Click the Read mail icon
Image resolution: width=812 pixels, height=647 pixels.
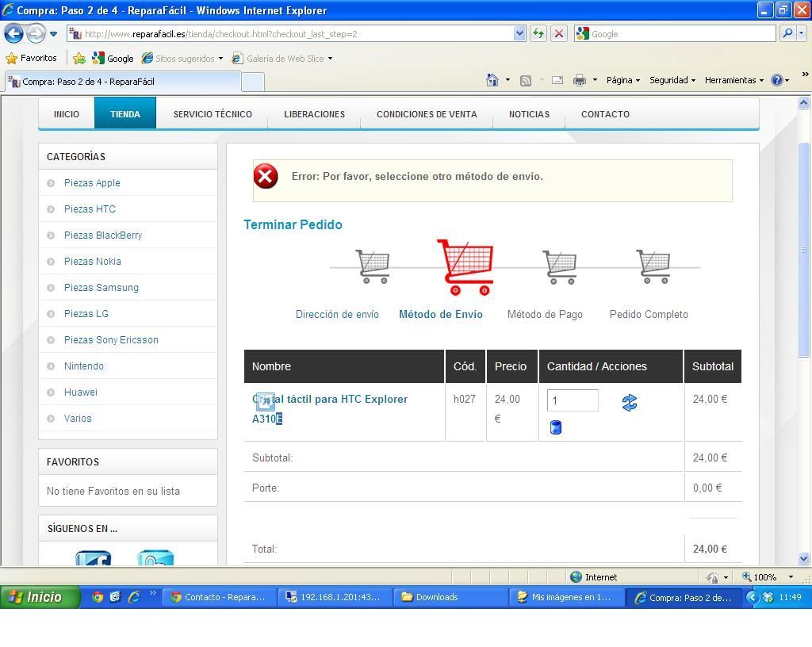tap(557, 80)
